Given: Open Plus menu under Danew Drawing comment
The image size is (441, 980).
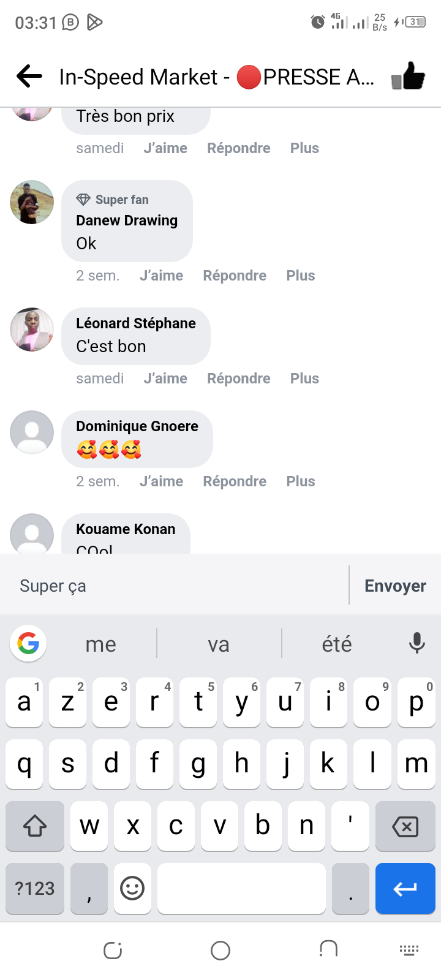Looking at the screenshot, I should click(x=300, y=276).
